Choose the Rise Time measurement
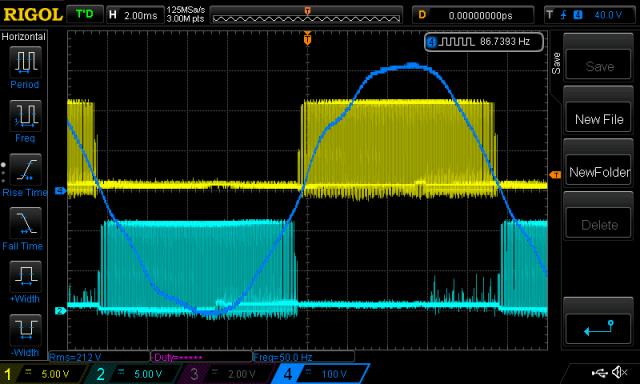The image size is (640, 384). click(x=25, y=169)
